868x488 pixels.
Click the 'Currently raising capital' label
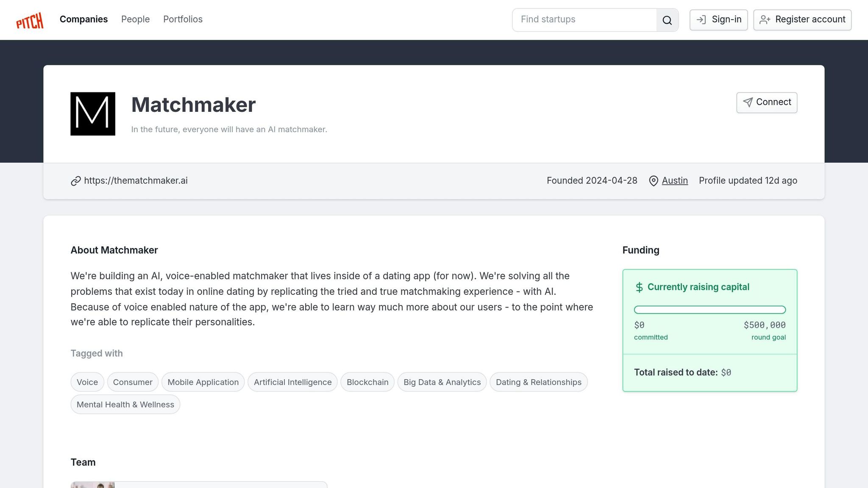pos(698,287)
